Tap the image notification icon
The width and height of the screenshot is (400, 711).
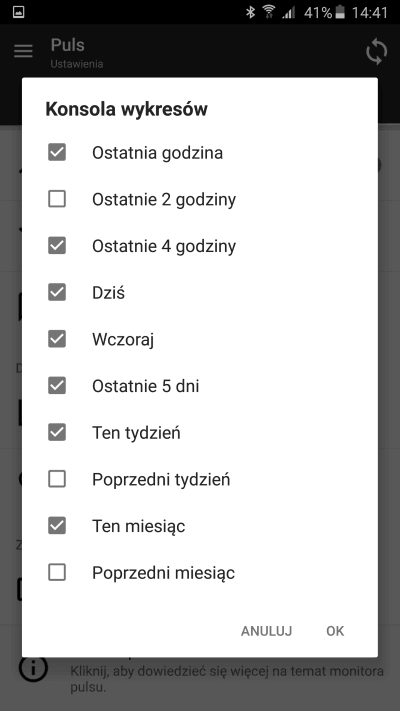click(x=18, y=12)
